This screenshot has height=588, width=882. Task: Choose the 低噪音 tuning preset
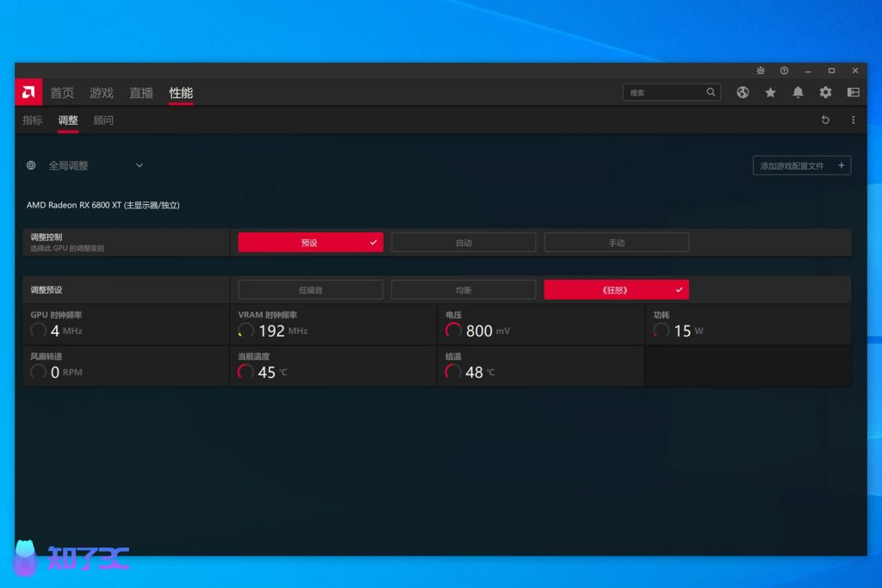[x=310, y=289]
